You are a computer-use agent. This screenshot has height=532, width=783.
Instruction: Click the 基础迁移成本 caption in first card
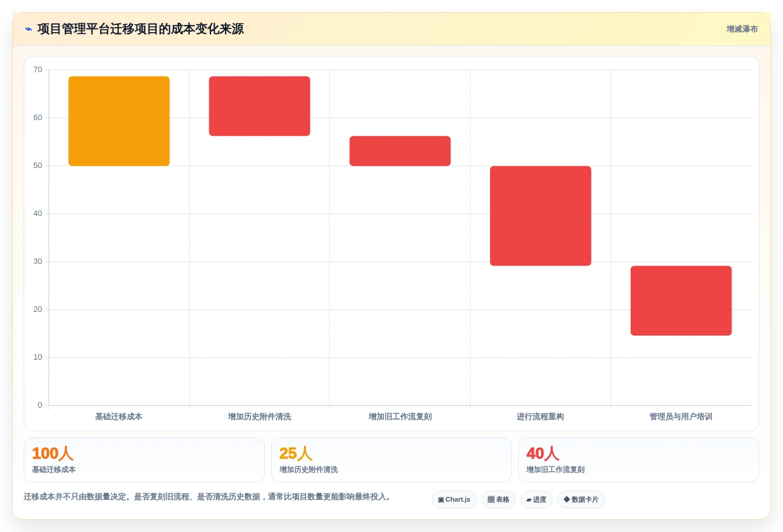click(x=54, y=470)
